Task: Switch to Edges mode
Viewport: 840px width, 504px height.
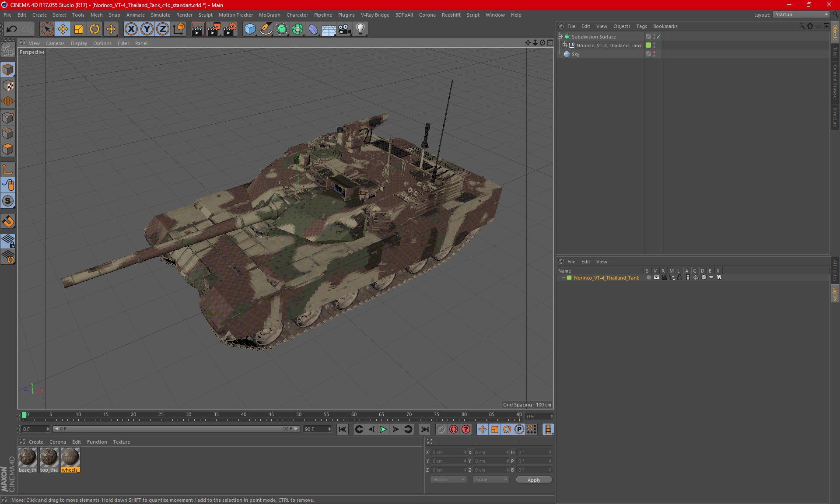Action: pos(8,133)
